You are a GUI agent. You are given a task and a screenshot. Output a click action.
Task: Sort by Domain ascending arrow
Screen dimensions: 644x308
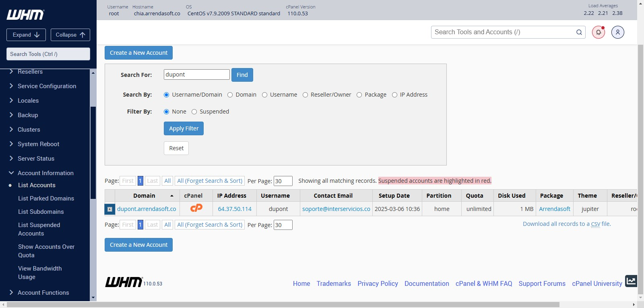[x=172, y=196]
